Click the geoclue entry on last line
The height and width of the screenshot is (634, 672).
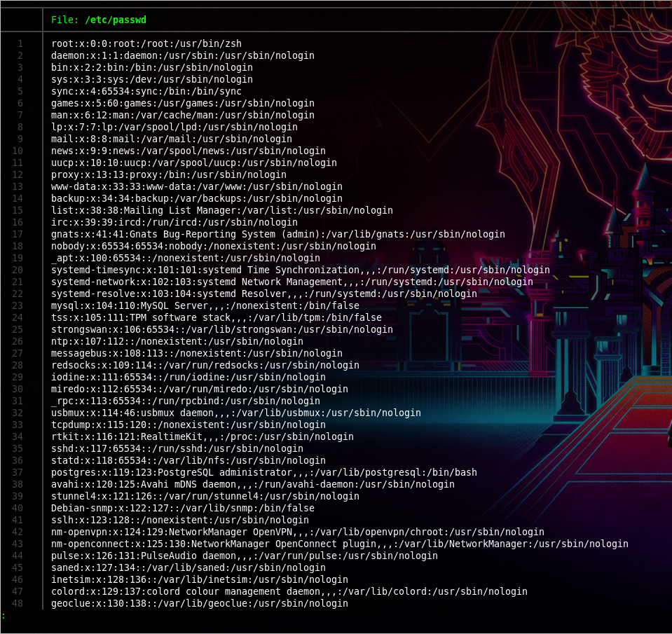(199, 603)
